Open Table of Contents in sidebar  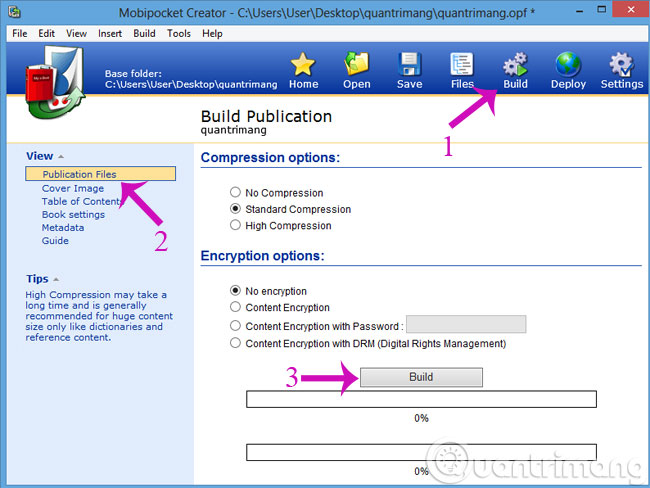tap(82, 202)
